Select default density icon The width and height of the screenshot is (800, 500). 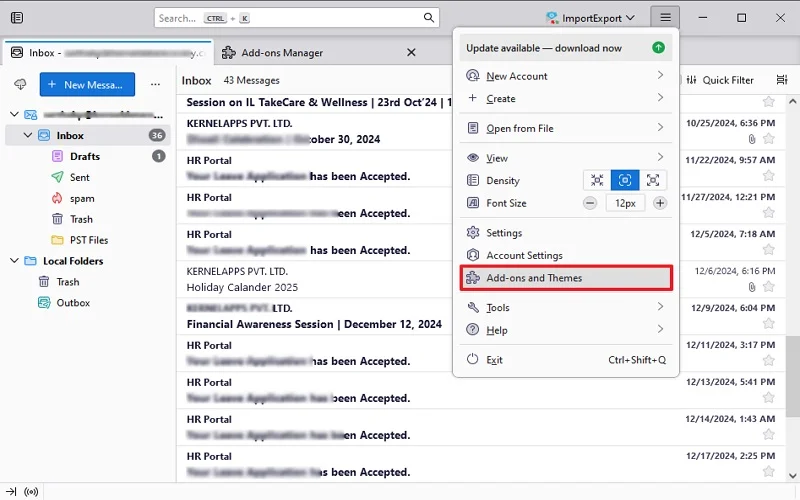pyautogui.click(x=625, y=180)
